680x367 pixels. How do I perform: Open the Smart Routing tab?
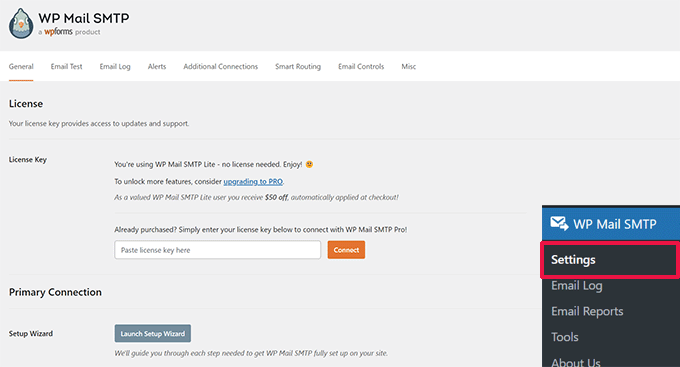click(298, 66)
